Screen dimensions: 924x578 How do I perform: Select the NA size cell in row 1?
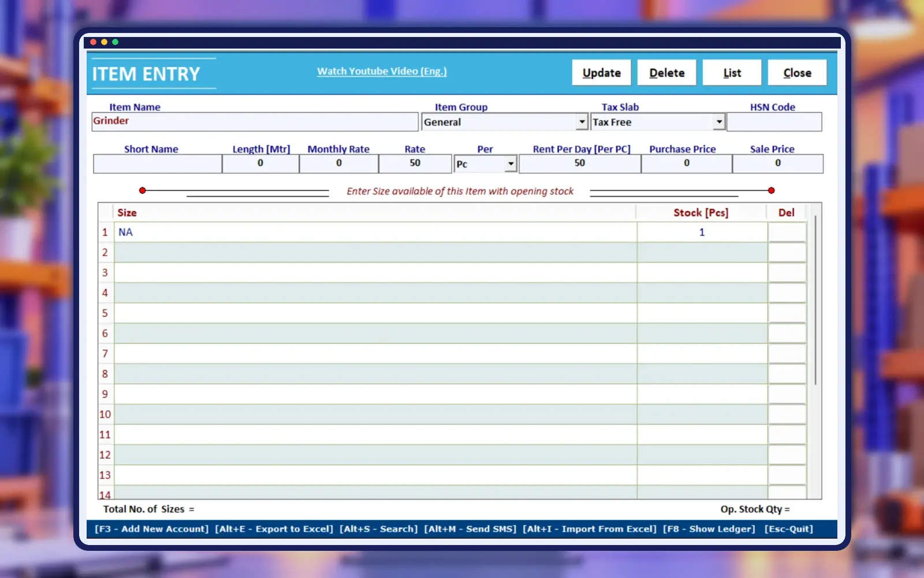375,232
